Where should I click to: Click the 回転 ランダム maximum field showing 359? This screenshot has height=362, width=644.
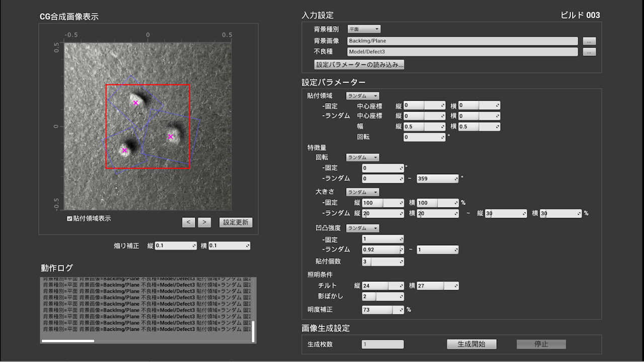(438, 178)
